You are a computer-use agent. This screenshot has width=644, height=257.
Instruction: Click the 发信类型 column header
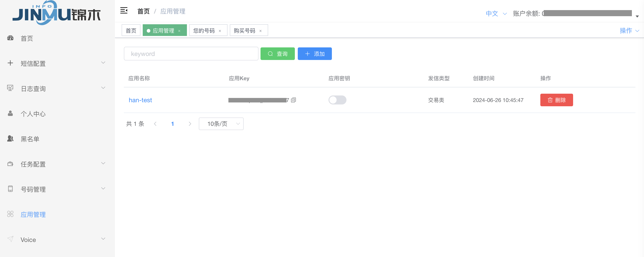coord(439,78)
